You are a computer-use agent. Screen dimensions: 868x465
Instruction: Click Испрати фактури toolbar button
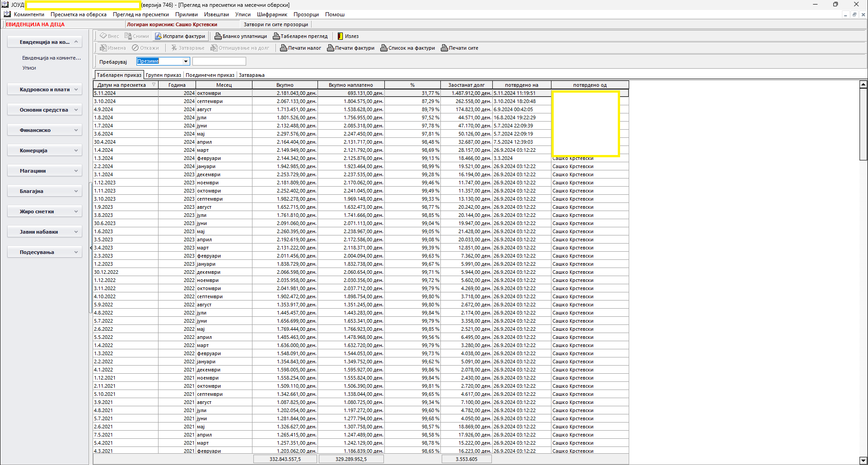click(x=180, y=36)
